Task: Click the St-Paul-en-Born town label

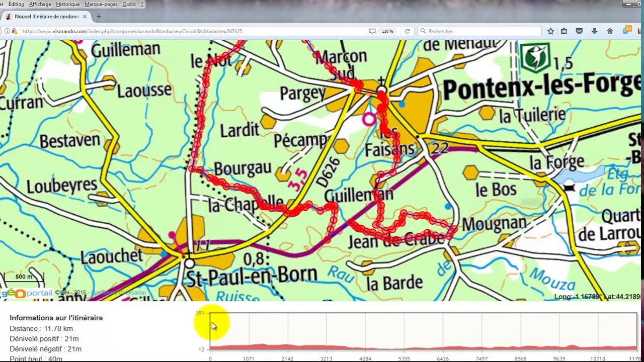Action: point(251,276)
